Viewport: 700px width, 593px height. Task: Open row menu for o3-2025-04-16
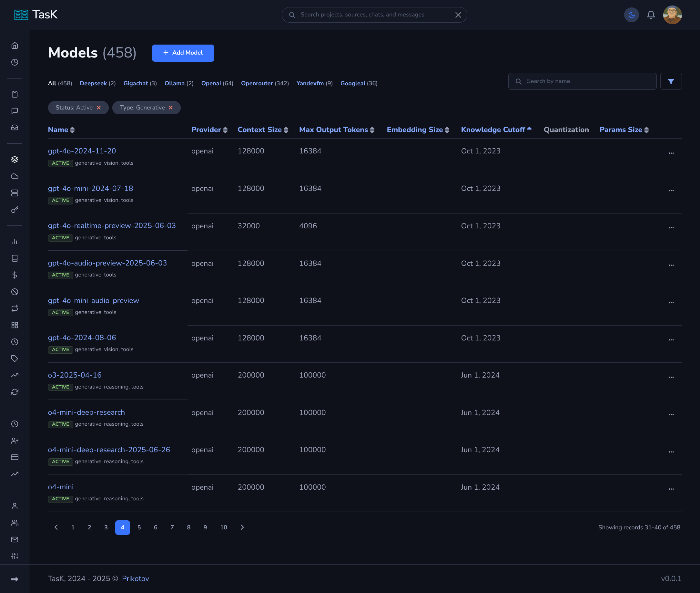(x=671, y=377)
